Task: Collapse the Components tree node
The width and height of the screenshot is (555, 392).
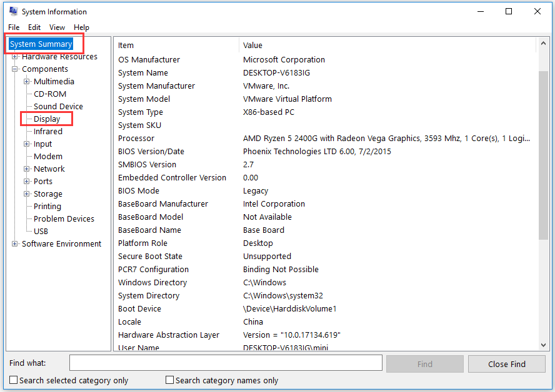Action: [15, 69]
